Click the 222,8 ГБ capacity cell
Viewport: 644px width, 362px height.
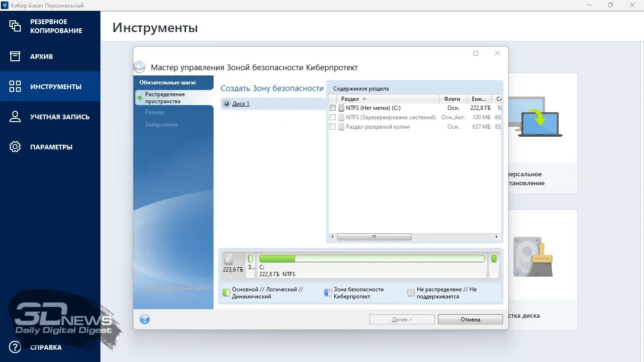480,108
